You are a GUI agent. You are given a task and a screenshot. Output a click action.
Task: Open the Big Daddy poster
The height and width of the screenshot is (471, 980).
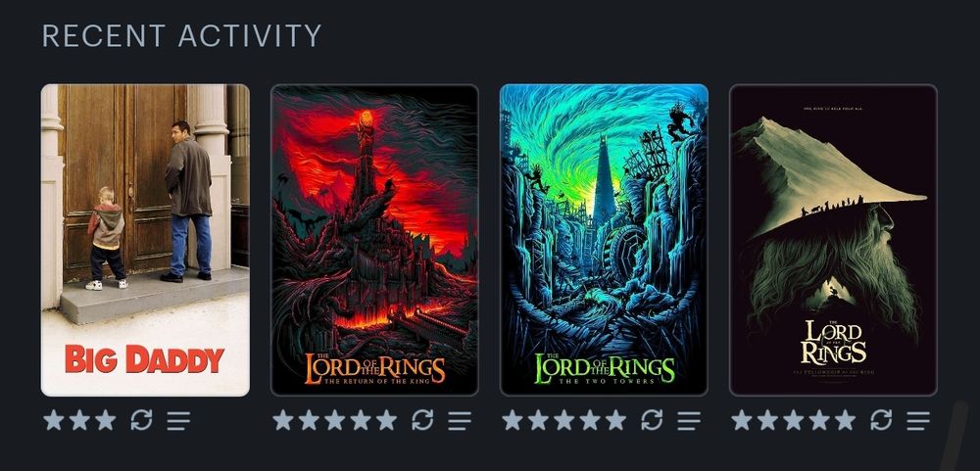pyautogui.click(x=145, y=240)
